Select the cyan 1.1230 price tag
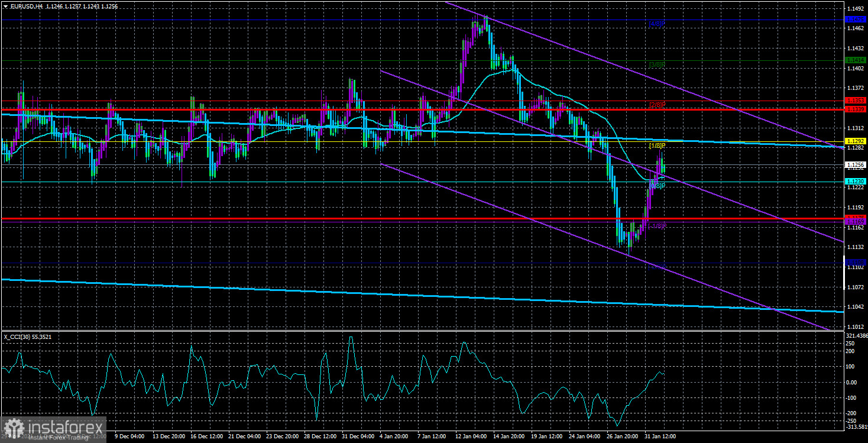The image size is (868, 443). 856,181
